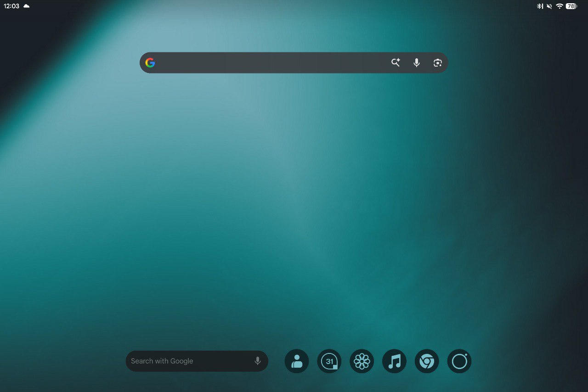Tap the Bluetooth indicator in status bar

pyautogui.click(x=539, y=6)
